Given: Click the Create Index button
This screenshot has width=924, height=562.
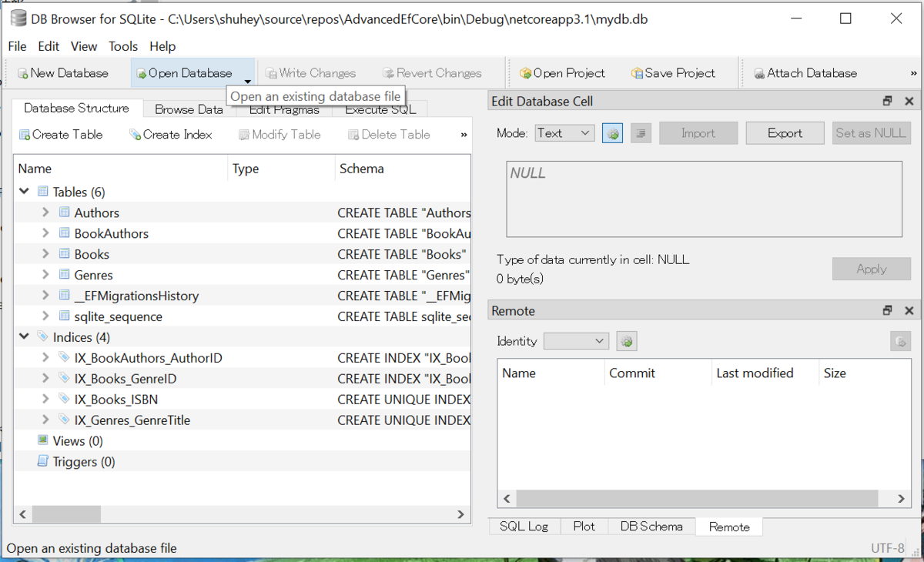Looking at the screenshot, I should pyautogui.click(x=171, y=134).
